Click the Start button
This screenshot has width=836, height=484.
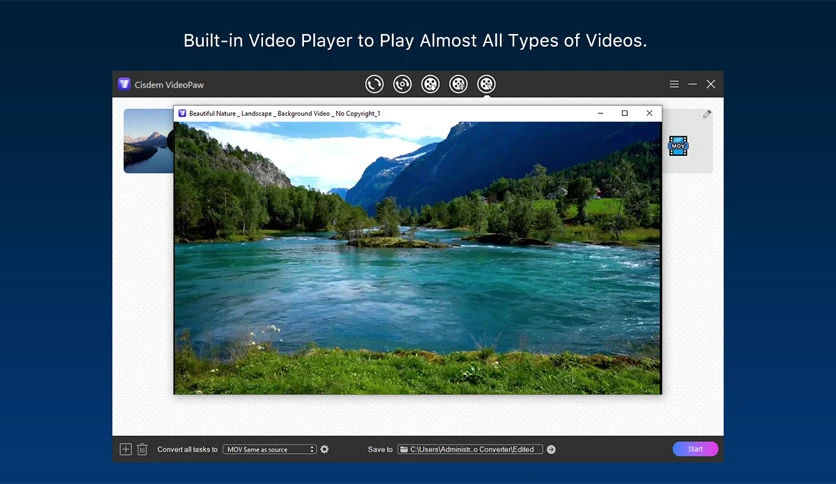click(x=695, y=449)
